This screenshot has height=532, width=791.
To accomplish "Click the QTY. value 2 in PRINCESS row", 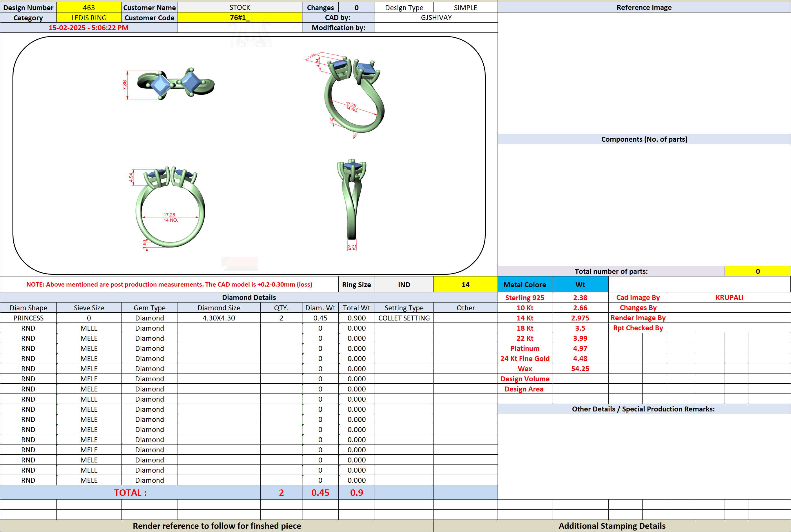I will [282, 318].
